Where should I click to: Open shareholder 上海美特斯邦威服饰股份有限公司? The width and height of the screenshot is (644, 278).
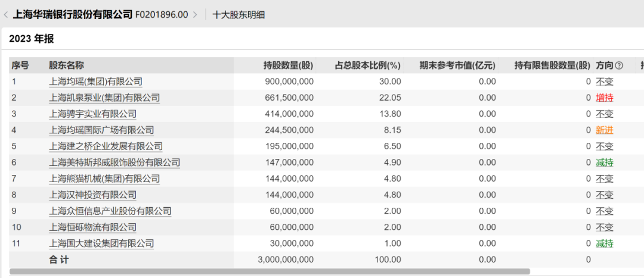pyautogui.click(x=114, y=163)
